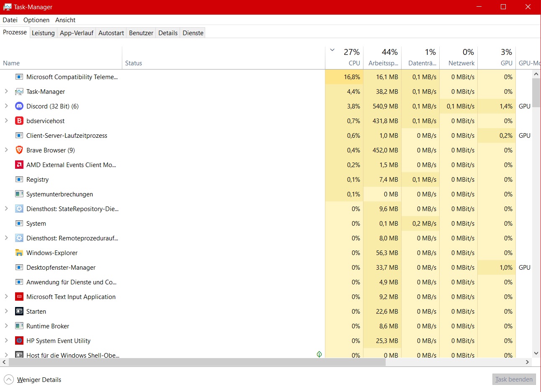The height and width of the screenshot is (392, 541).
Task: Click the 452,0 MB memory cell
Action: point(382,150)
